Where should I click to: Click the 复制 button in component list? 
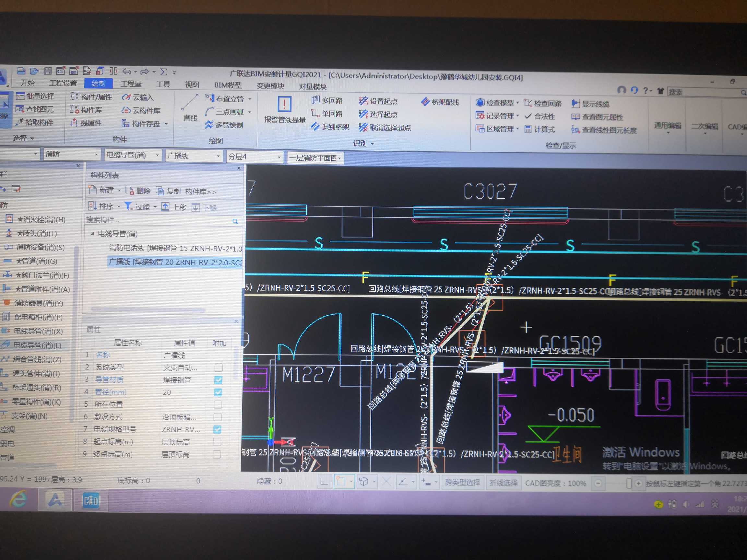[168, 191]
